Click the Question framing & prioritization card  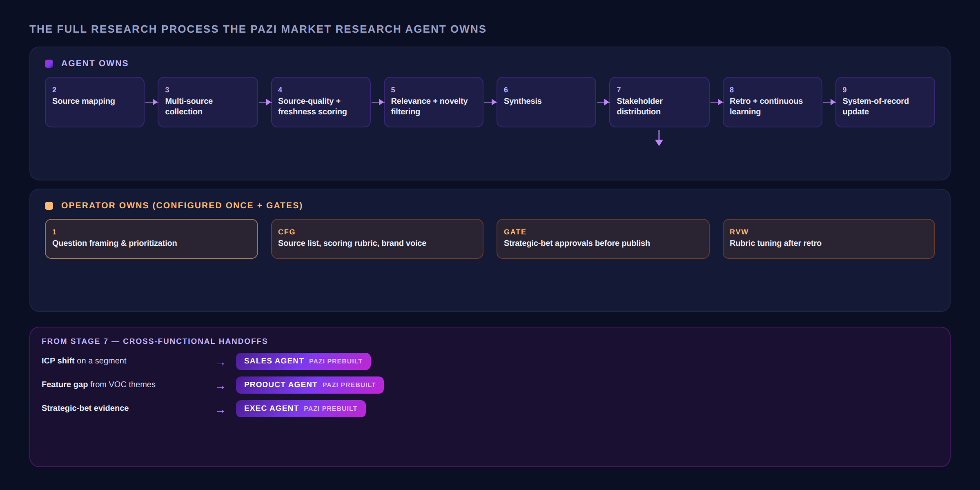click(x=151, y=239)
